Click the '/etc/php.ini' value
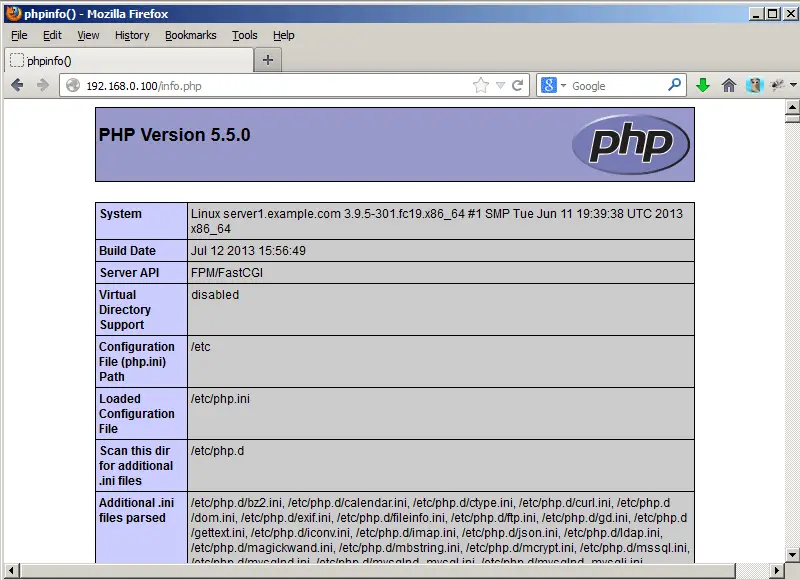This screenshot has height=580, width=800. 220,399
